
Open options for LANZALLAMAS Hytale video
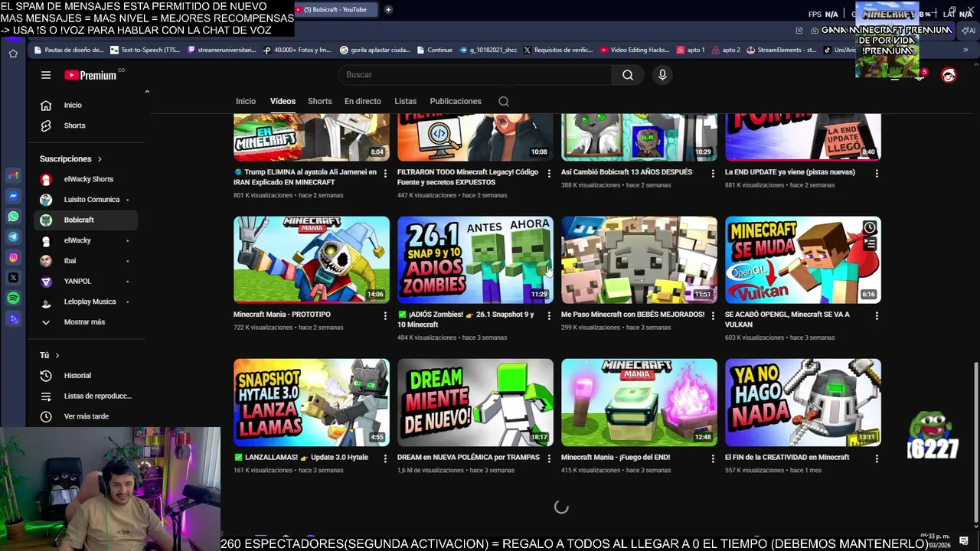pyautogui.click(x=385, y=458)
